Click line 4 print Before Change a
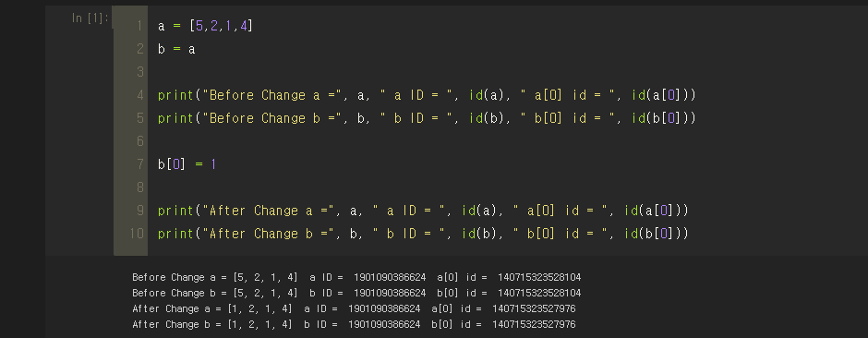The width and height of the screenshot is (868, 338). (427, 95)
